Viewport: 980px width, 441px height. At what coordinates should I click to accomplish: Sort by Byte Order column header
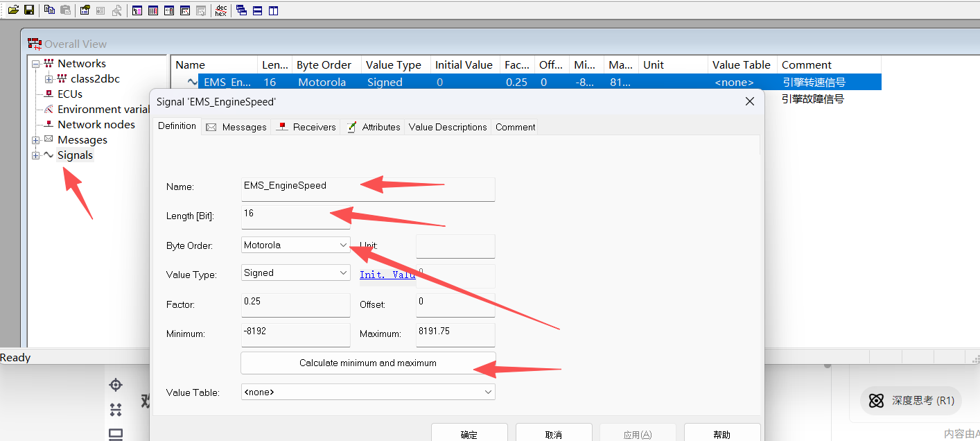(x=326, y=64)
